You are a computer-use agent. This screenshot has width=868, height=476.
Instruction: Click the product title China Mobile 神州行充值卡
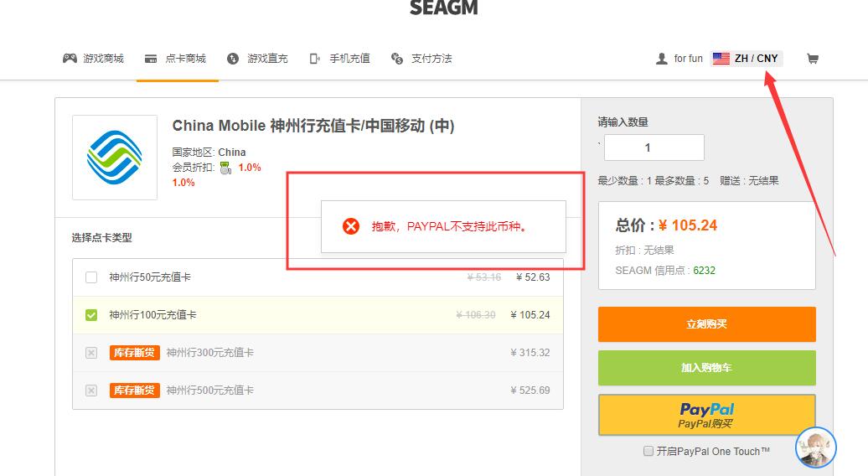point(313,127)
